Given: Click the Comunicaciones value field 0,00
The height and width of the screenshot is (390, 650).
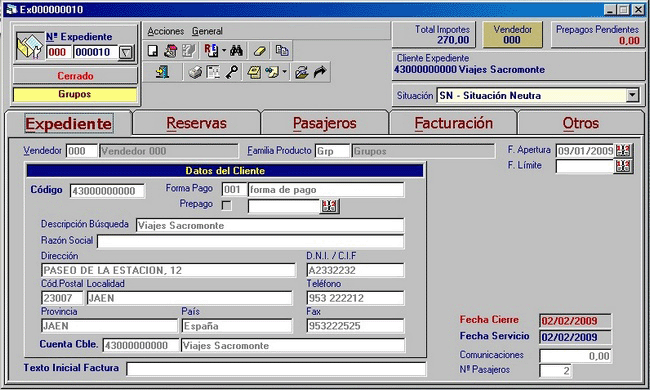Looking at the screenshot, I should click(575, 356).
